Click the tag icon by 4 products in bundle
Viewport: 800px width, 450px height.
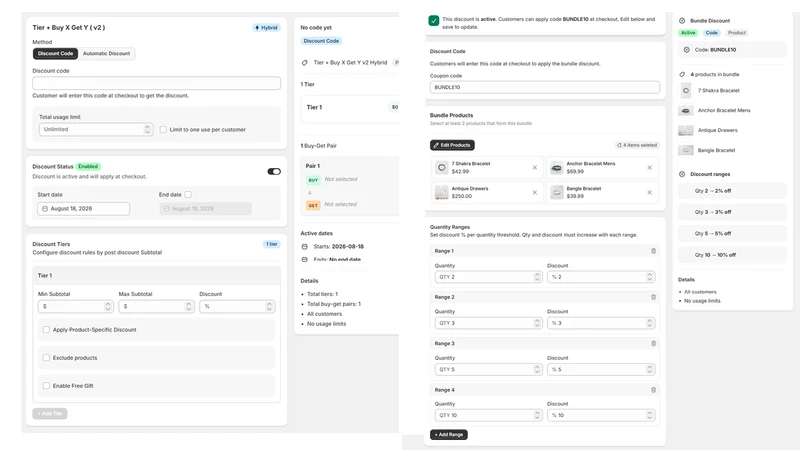[682, 74]
